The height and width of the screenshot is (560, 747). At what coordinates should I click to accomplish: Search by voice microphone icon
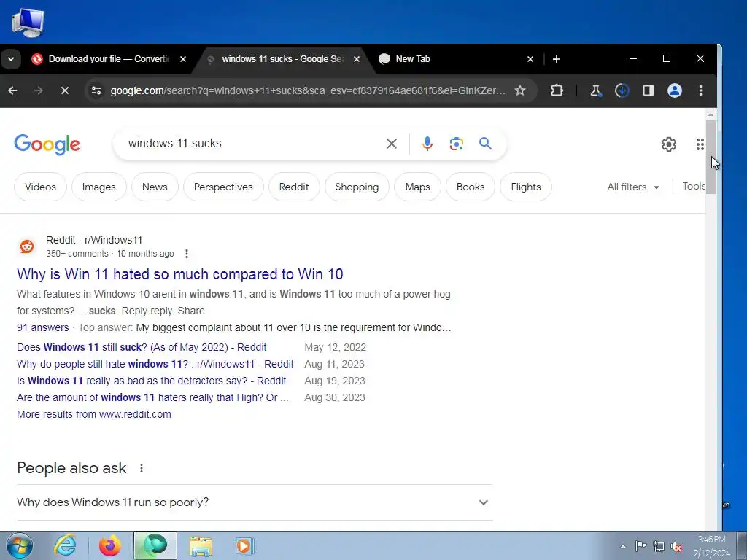point(427,144)
